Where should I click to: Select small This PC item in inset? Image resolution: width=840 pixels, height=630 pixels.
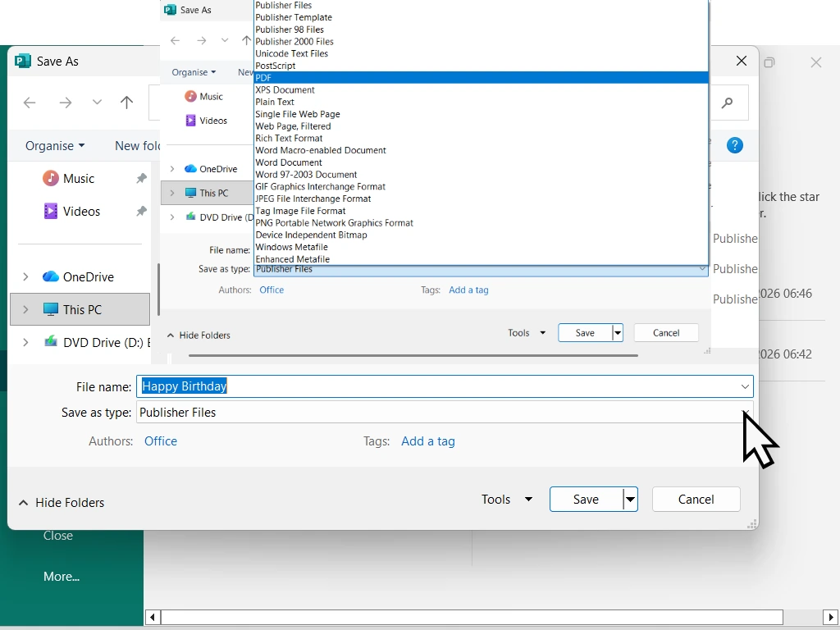[x=206, y=193]
